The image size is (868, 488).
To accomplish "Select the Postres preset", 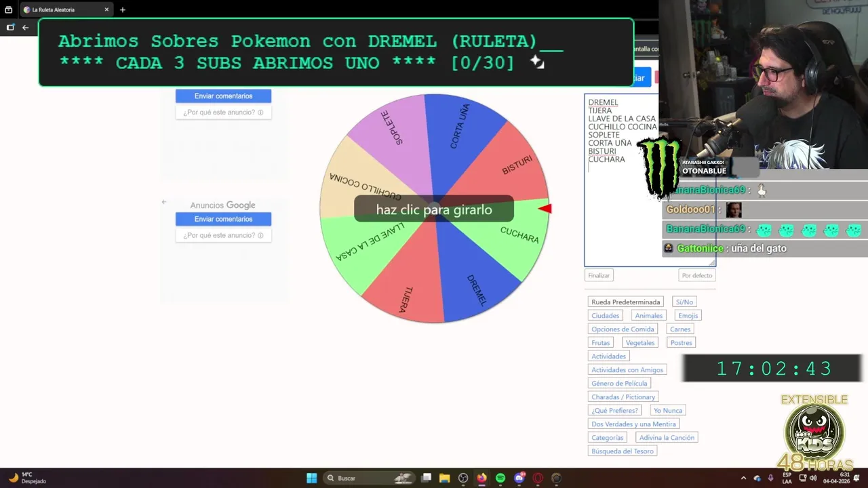I will tap(681, 343).
